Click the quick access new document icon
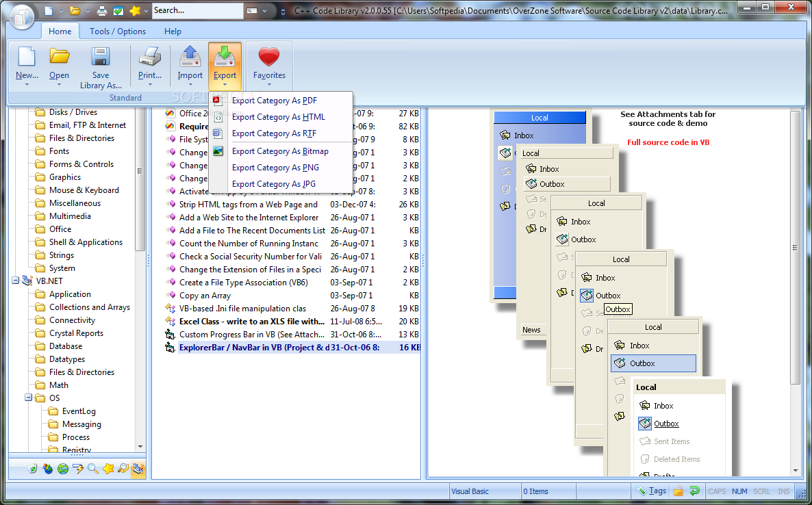 (48, 10)
